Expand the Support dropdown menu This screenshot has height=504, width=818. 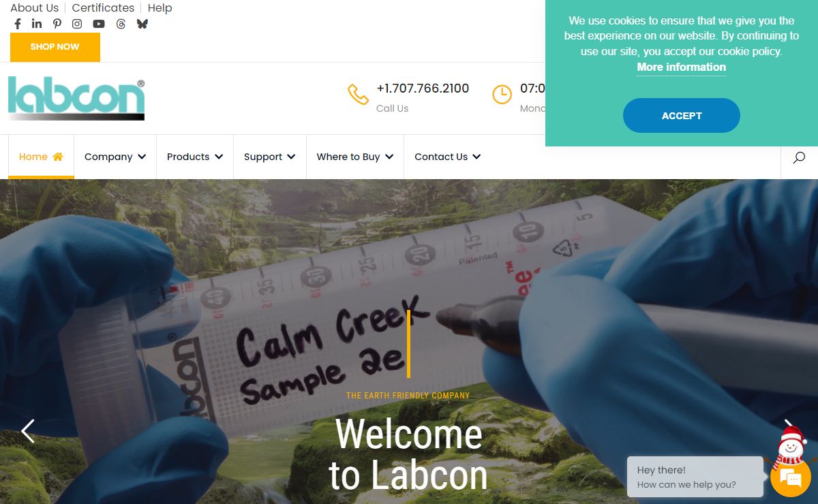point(270,157)
